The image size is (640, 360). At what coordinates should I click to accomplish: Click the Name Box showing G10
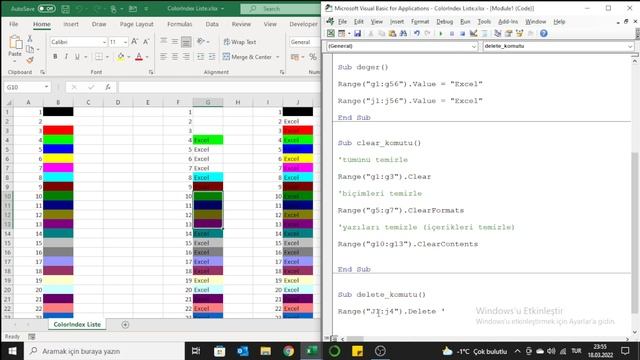pos(27,87)
